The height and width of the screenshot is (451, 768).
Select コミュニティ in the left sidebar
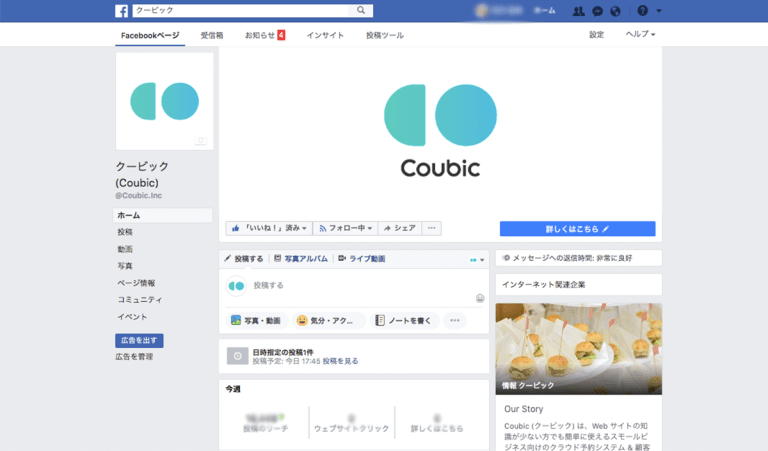point(140,300)
